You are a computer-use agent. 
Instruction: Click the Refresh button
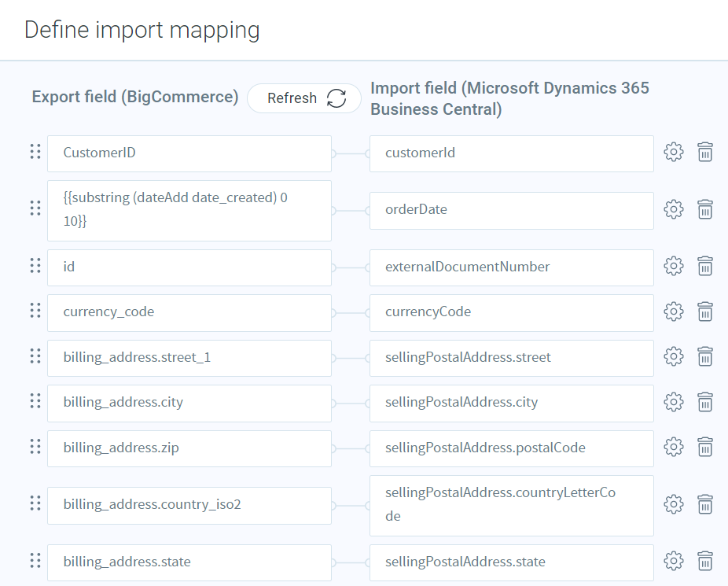pos(304,98)
